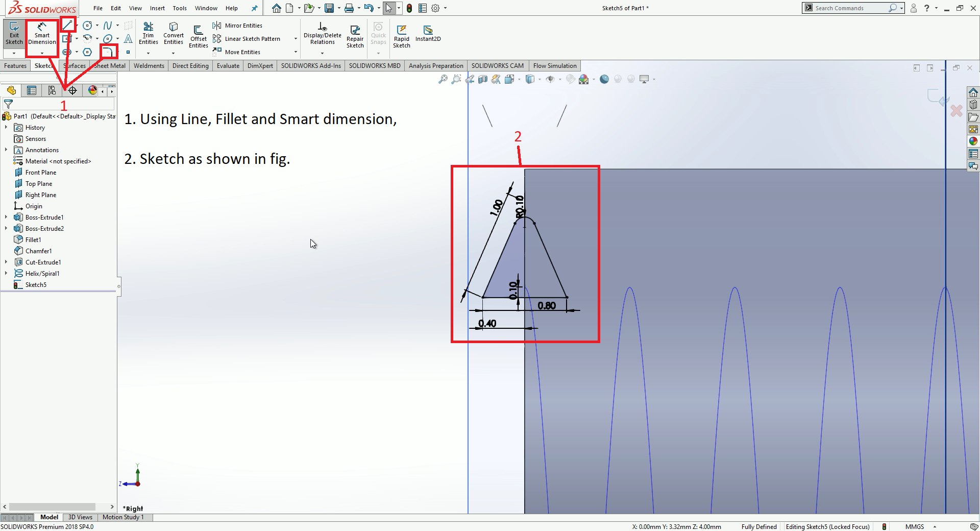The width and height of the screenshot is (980, 531).
Task: Open DimXpertManager tab icon
Action: [72, 90]
